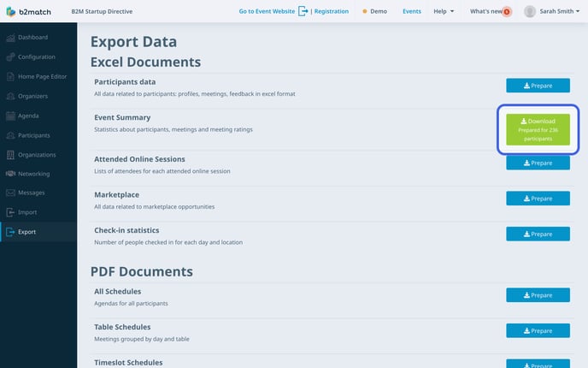The height and width of the screenshot is (368, 588).
Task: Click the Configuration gears icon
Action: pyautogui.click(x=10, y=57)
